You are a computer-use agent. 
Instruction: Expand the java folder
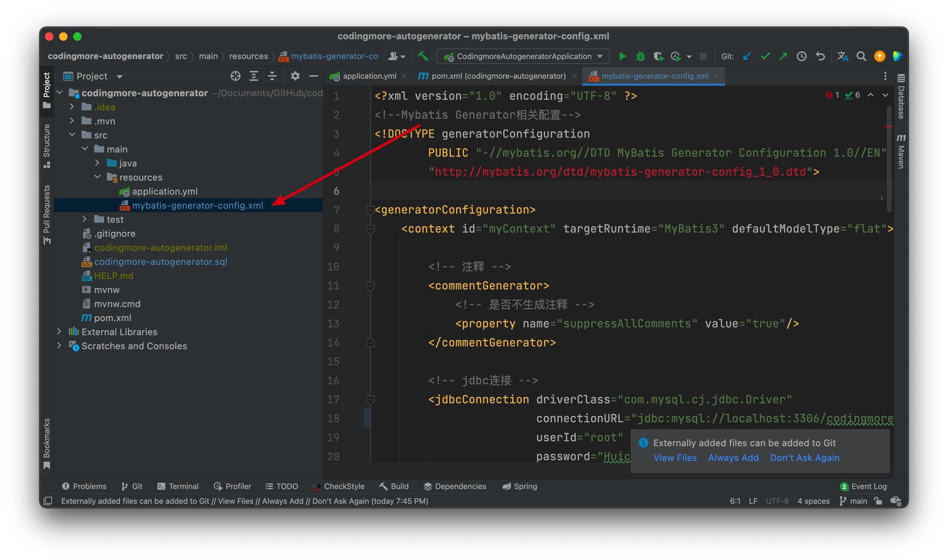(97, 163)
